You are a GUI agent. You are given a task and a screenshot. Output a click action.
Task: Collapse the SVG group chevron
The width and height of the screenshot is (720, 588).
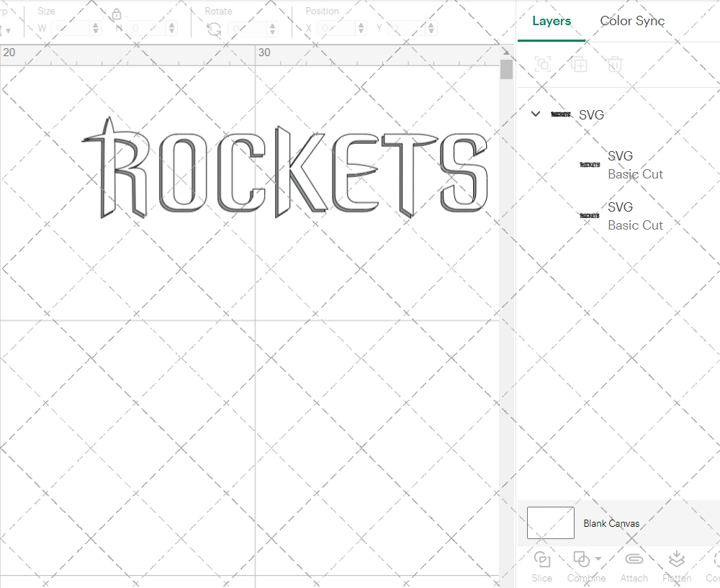(536, 114)
